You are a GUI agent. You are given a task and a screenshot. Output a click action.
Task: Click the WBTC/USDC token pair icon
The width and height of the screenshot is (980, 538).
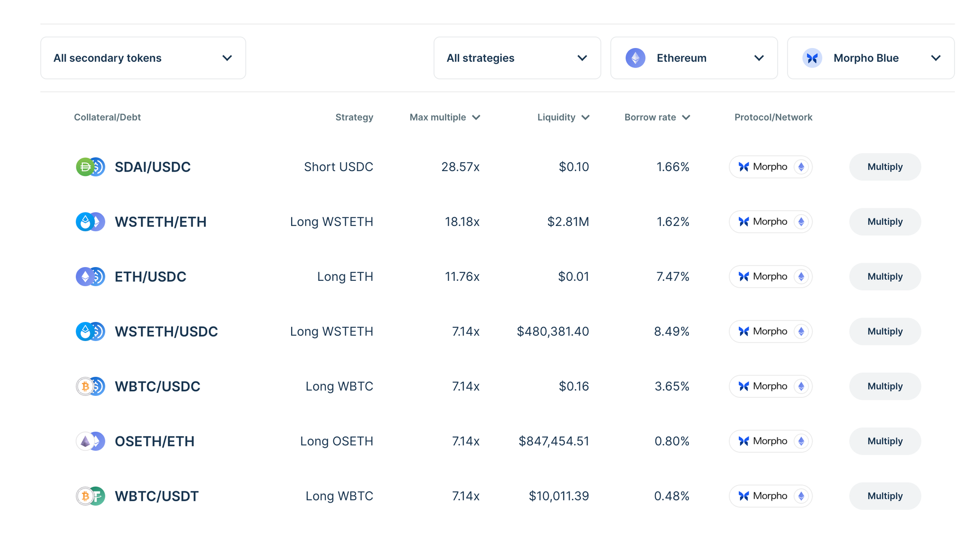pos(90,387)
